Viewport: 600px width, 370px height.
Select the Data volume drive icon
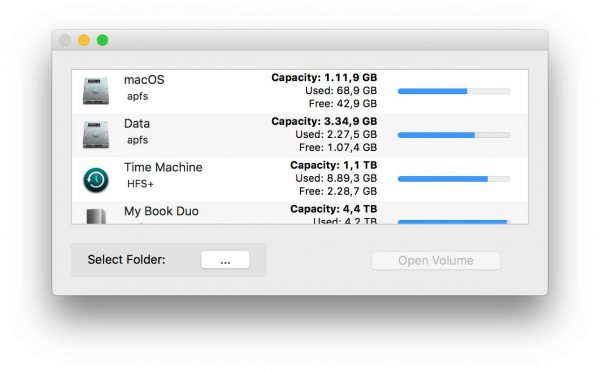click(96, 135)
